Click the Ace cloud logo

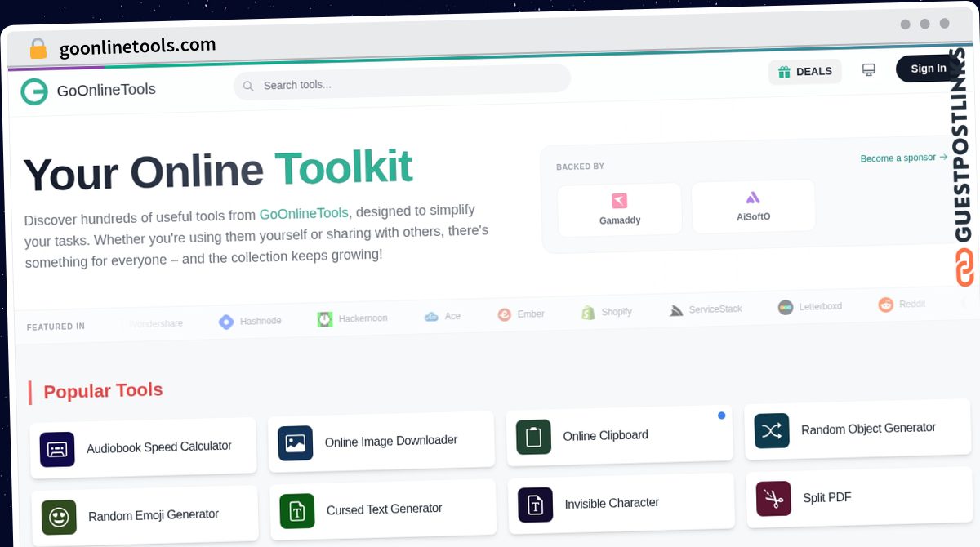click(x=431, y=317)
